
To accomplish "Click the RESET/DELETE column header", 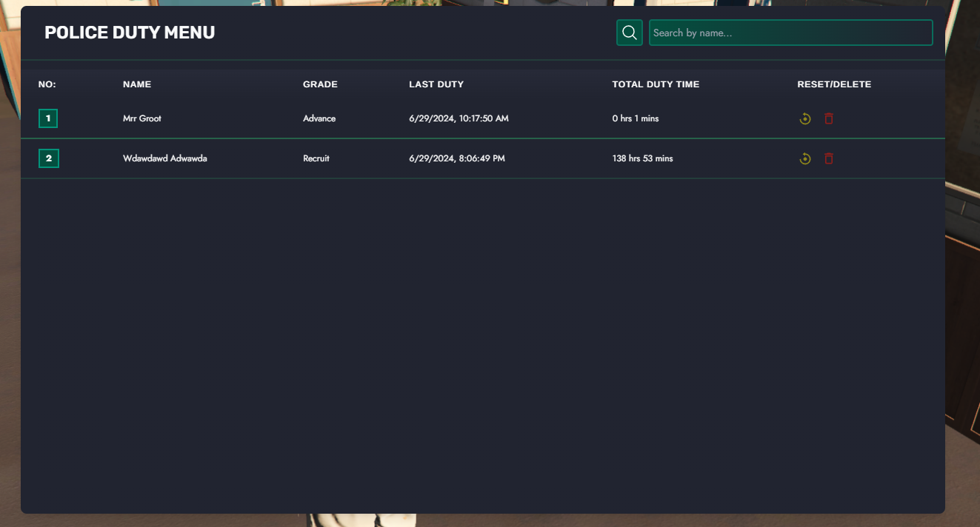I will pyautogui.click(x=834, y=84).
